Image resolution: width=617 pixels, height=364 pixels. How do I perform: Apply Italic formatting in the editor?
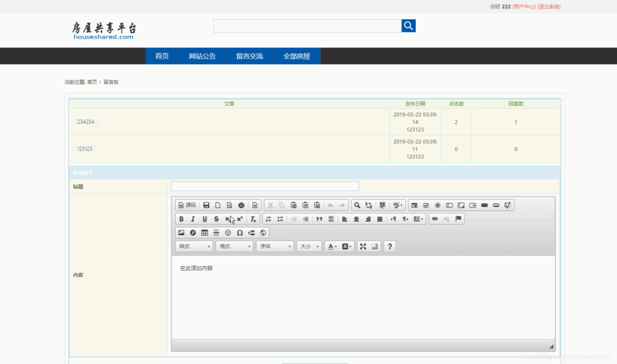(193, 219)
